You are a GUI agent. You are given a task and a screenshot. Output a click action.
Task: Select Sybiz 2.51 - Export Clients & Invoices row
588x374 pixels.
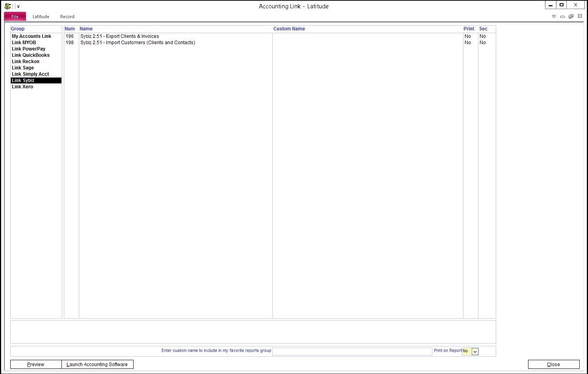tap(280, 36)
